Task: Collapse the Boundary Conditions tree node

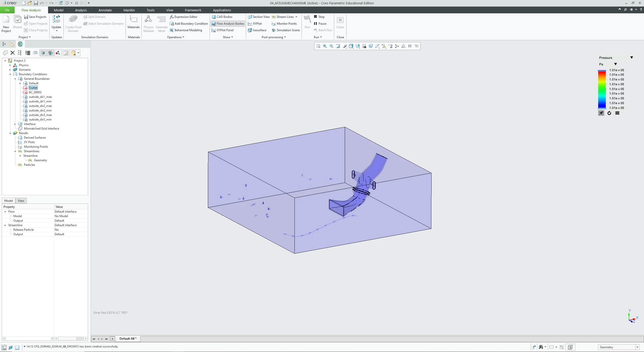Action: tap(10, 74)
